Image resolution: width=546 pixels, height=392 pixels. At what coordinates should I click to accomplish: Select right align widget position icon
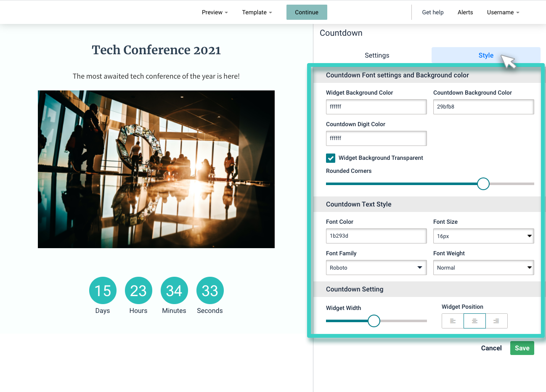point(496,321)
